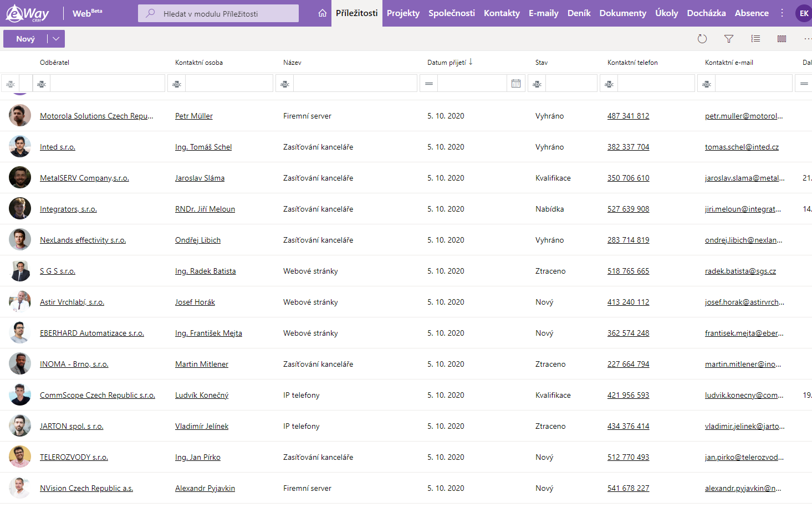The width and height of the screenshot is (812, 513).
Task: Open company CommScope Czech Republic s.r.o.
Action: pos(98,395)
